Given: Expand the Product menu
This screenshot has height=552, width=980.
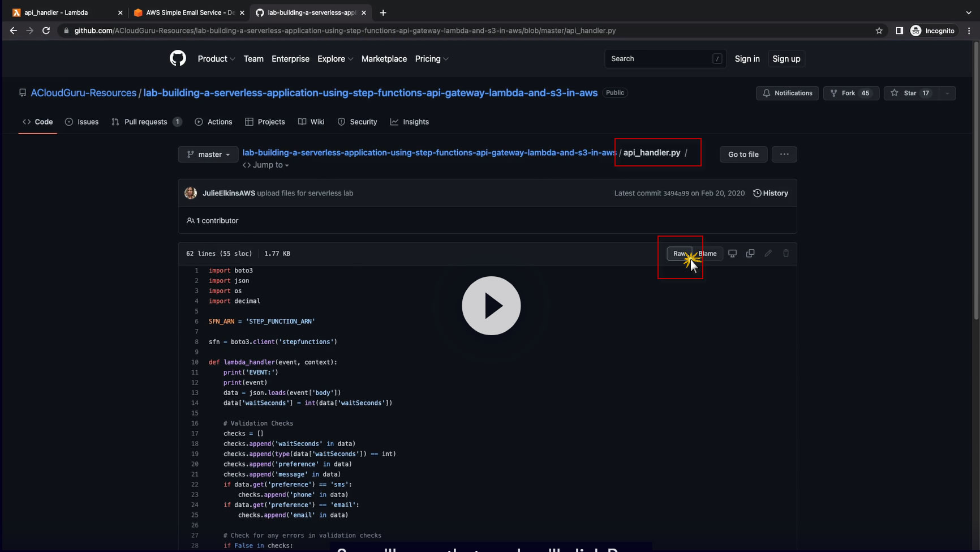Looking at the screenshot, I should (x=216, y=59).
